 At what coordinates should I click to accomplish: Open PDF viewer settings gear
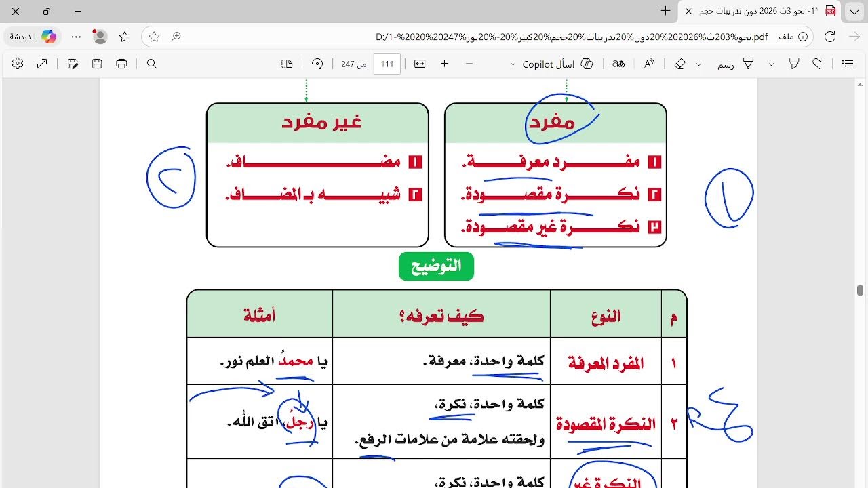[18, 64]
